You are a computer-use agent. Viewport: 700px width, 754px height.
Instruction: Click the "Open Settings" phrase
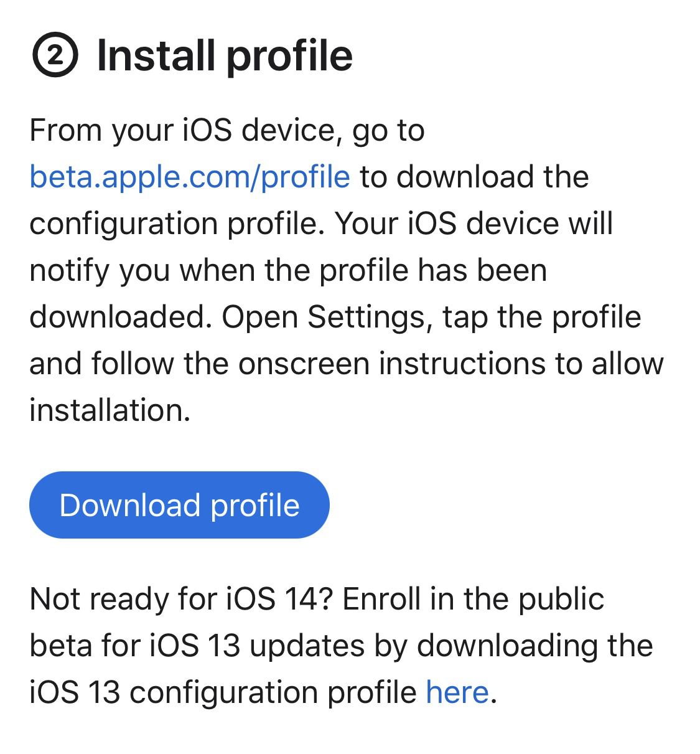323,317
